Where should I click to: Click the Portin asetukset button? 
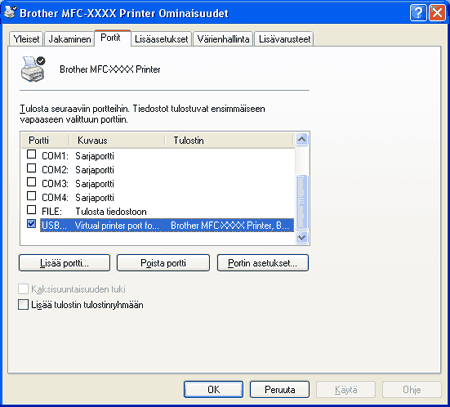263,263
